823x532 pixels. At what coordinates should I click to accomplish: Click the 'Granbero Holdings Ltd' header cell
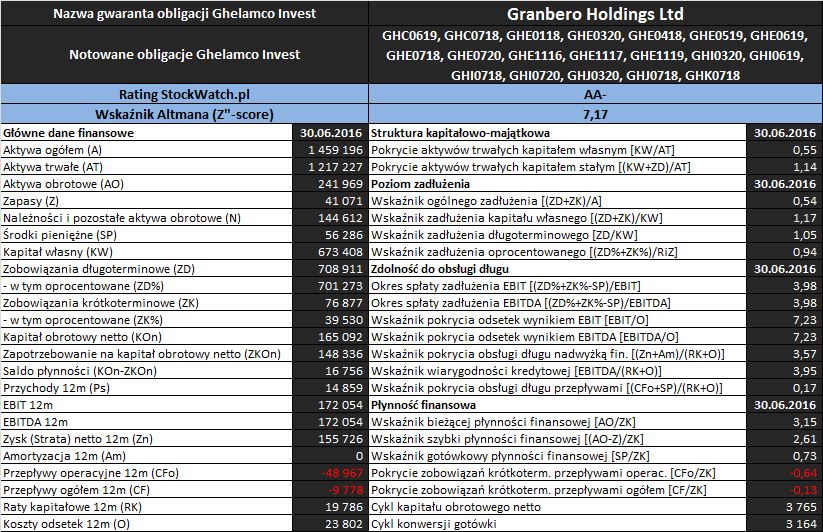tap(595, 14)
